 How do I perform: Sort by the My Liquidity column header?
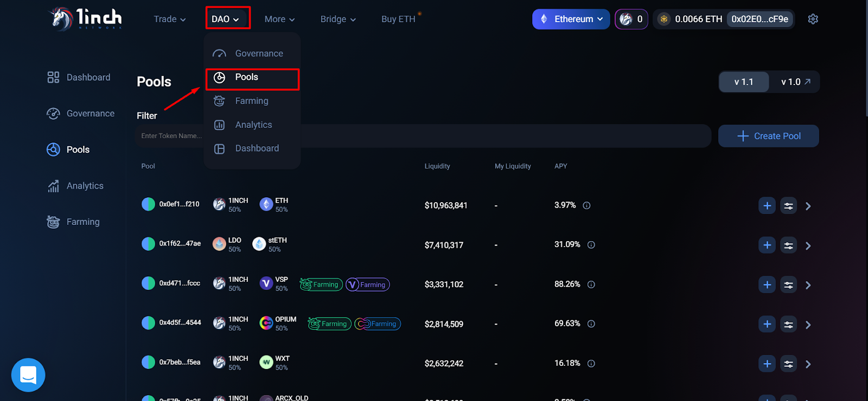pyautogui.click(x=513, y=166)
